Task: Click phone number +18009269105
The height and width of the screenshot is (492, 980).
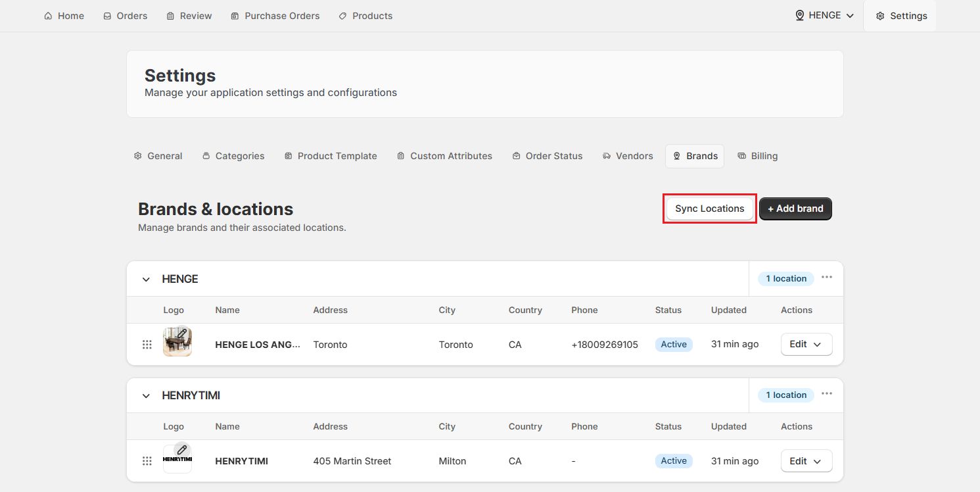Action: 605,345
